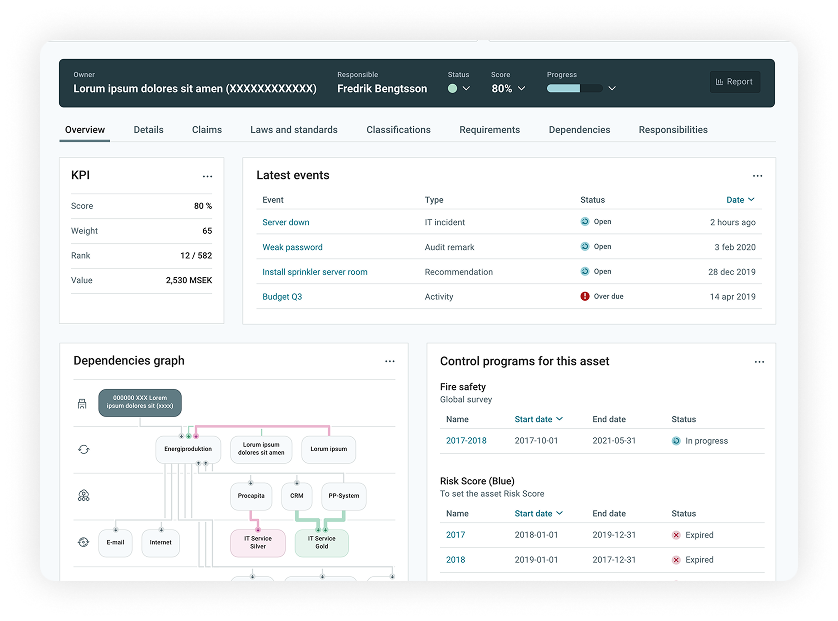Click the Expired status icon for 2017
The width and height of the screenshot is (838, 621).
(x=676, y=535)
